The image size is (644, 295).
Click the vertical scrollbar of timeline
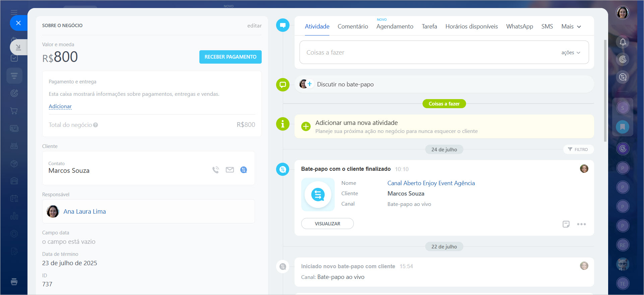(x=605, y=90)
